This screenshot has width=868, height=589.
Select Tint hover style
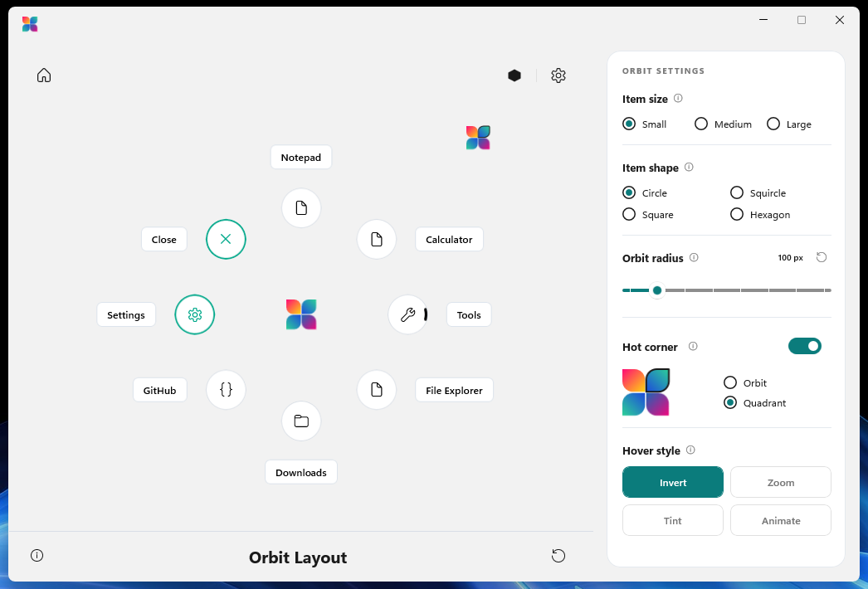click(x=673, y=520)
